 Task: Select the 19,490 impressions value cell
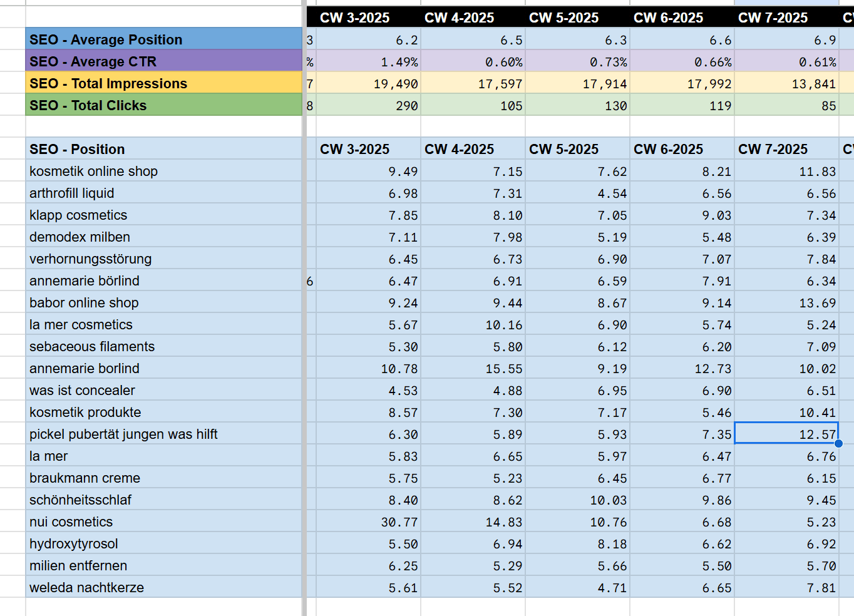[369, 83]
